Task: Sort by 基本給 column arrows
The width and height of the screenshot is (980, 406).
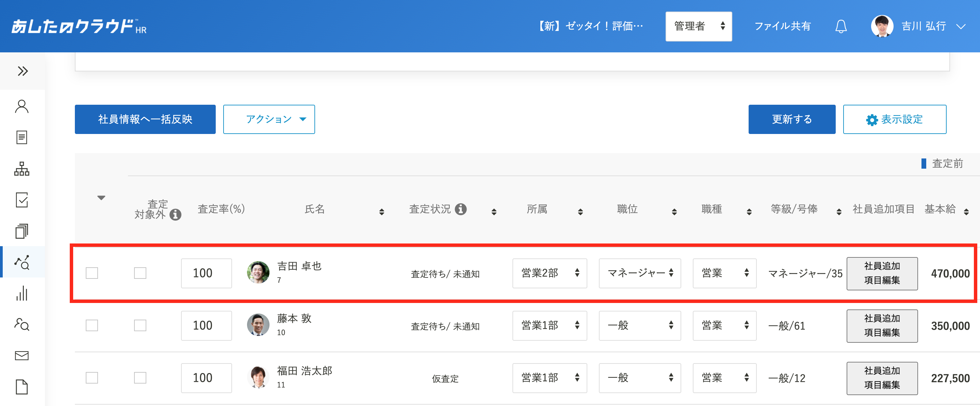Action: (x=966, y=212)
